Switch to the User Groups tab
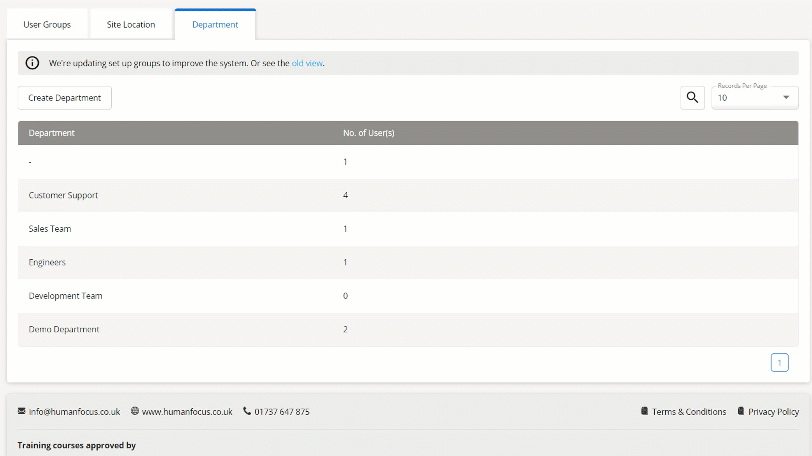 [x=47, y=24]
